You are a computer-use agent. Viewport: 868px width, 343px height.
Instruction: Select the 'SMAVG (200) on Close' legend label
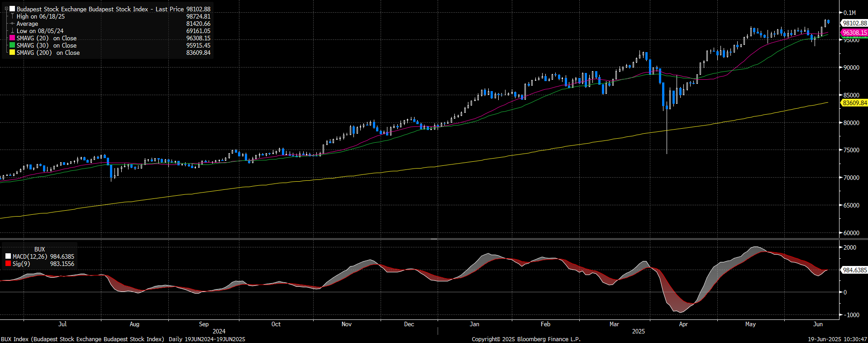pyautogui.click(x=48, y=53)
